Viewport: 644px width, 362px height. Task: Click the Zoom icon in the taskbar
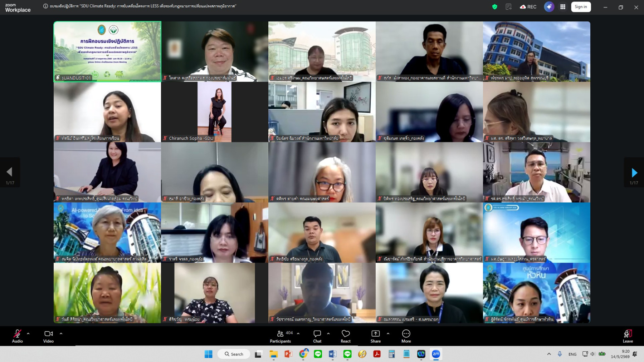pyautogui.click(x=436, y=354)
